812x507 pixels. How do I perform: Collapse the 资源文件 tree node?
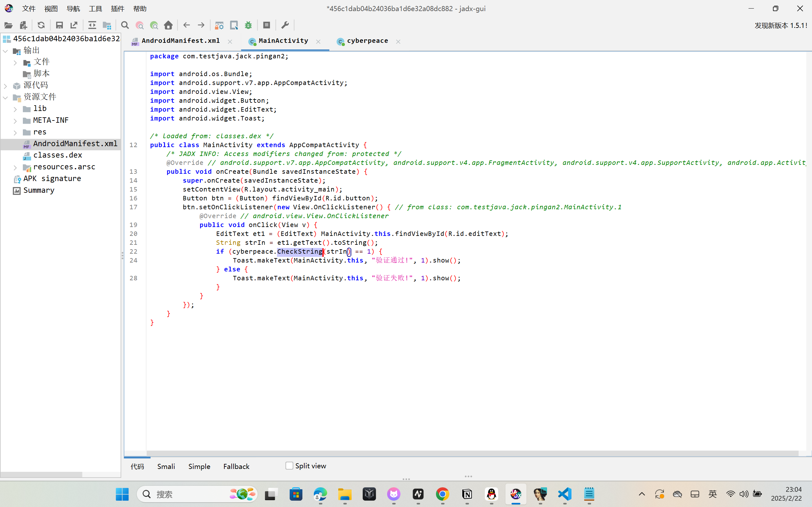(x=5, y=98)
